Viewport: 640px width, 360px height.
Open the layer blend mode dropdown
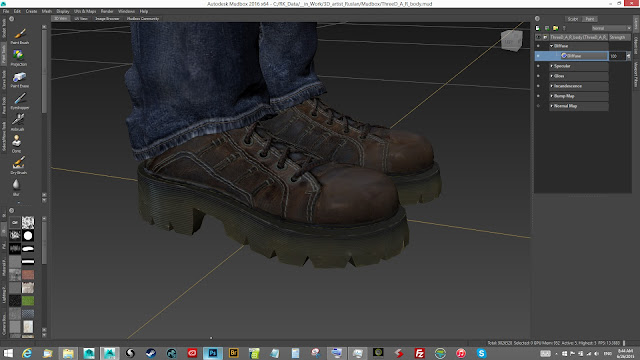611,28
